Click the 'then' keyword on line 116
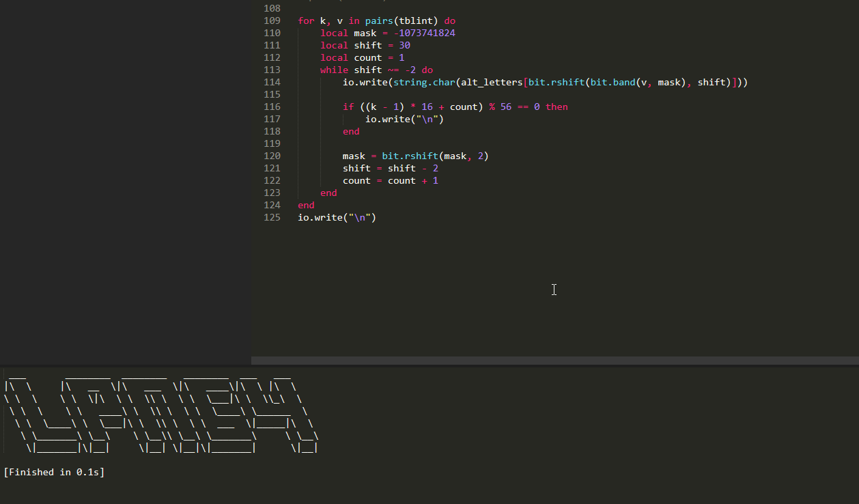 557,107
